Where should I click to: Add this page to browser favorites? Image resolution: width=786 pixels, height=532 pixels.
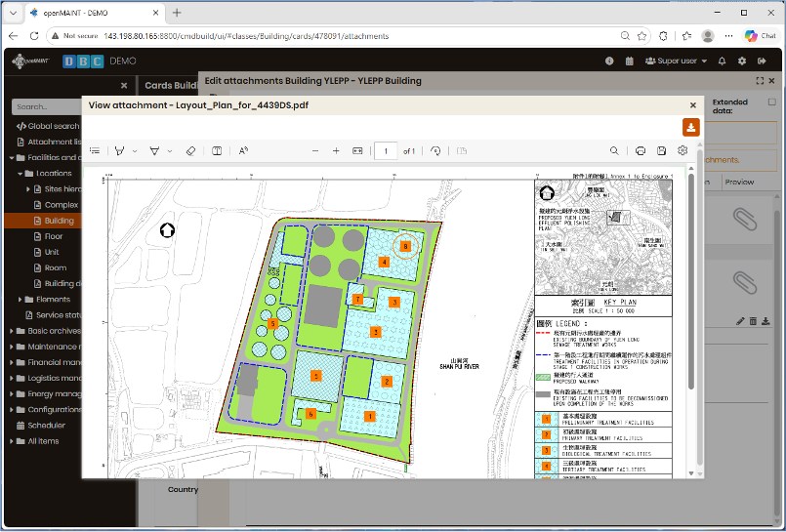point(641,36)
